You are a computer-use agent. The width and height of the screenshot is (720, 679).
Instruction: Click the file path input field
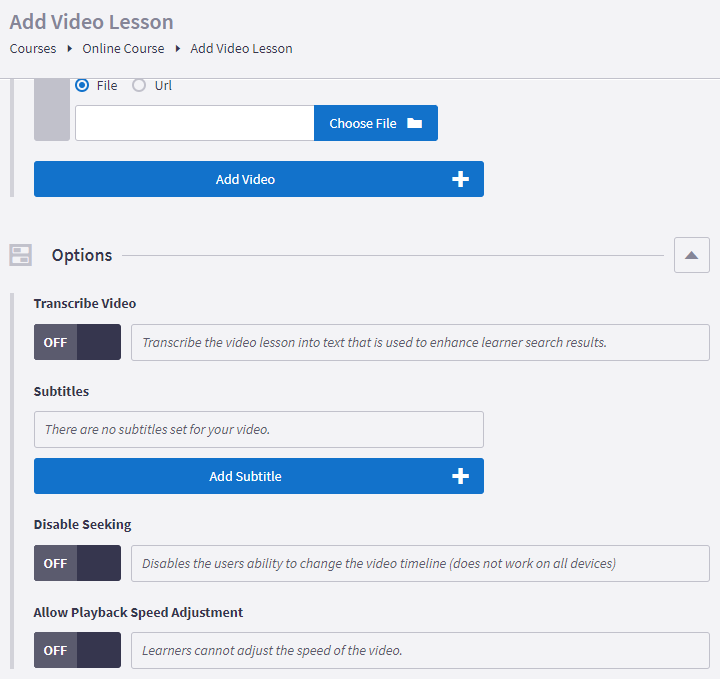pyautogui.click(x=194, y=124)
